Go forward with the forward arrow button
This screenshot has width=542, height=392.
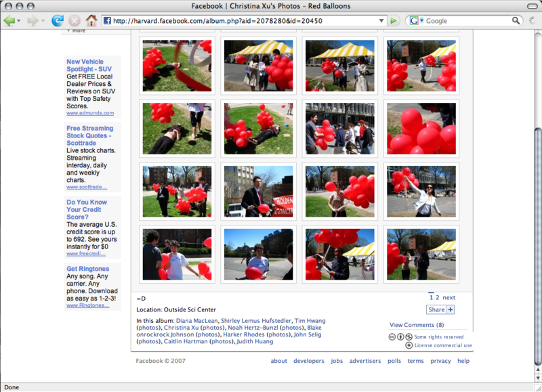tap(33, 21)
